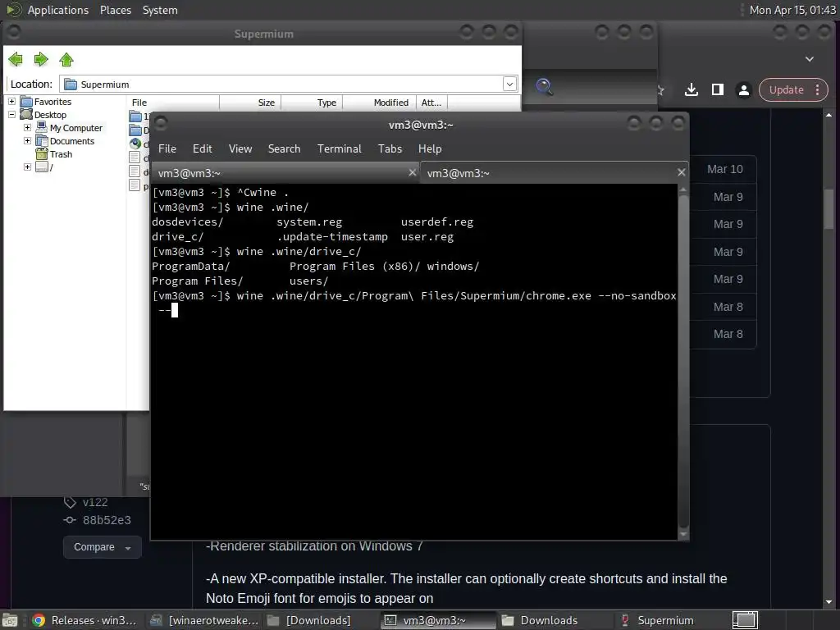
Task: Click the show desktop icon in the bottom panel
Action: pyautogui.click(x=10, y=620)
